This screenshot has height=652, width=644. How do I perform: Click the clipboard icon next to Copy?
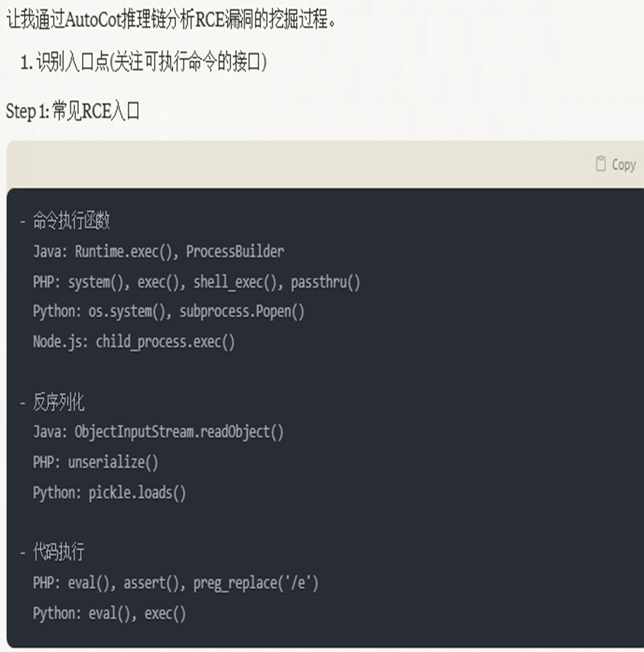click(601, 163)
